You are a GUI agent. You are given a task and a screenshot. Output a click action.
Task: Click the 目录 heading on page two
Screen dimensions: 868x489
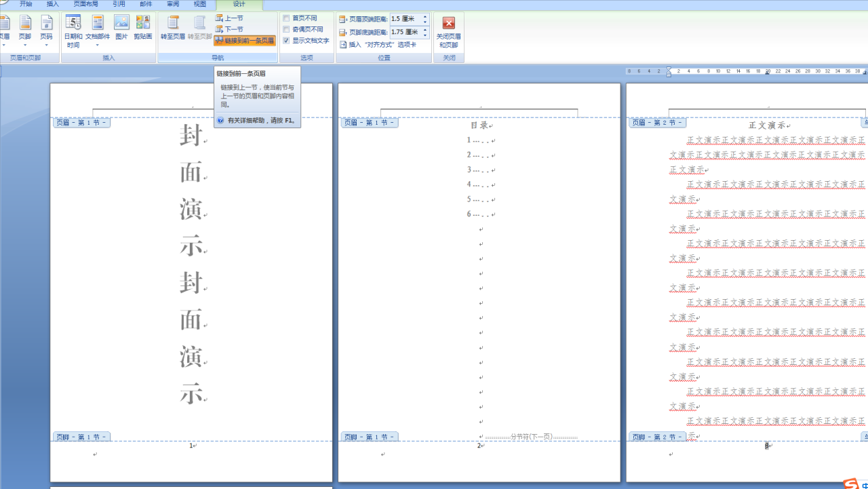479,125
